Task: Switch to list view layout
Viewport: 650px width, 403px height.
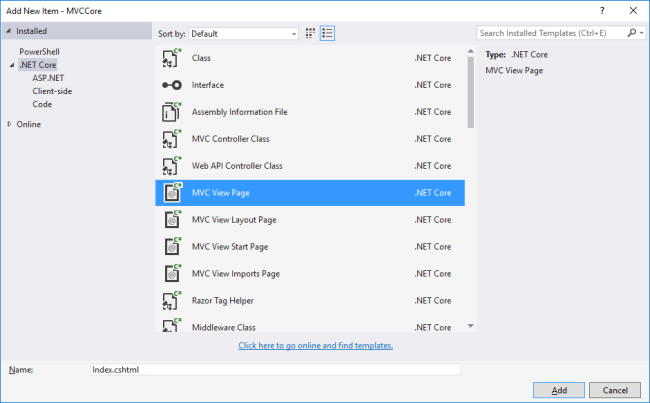Action: pyautogui.click(x=327, y=33)
